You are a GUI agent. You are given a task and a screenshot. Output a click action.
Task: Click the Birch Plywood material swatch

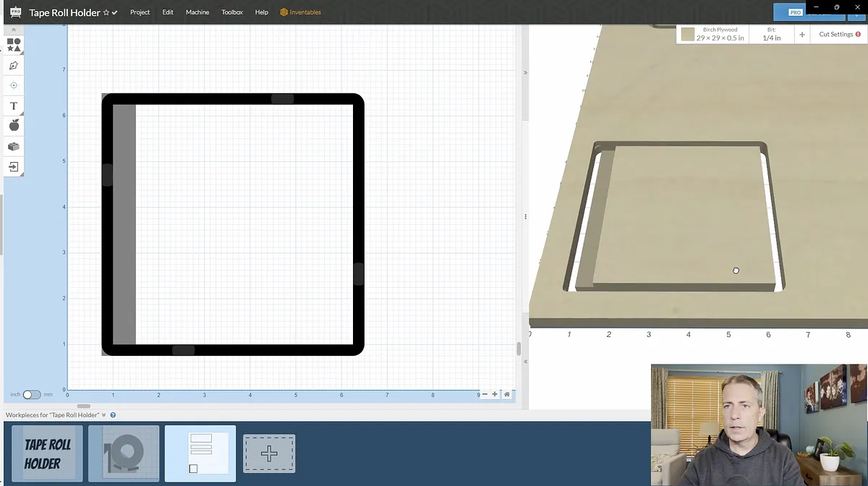click(x=688, y=35)
